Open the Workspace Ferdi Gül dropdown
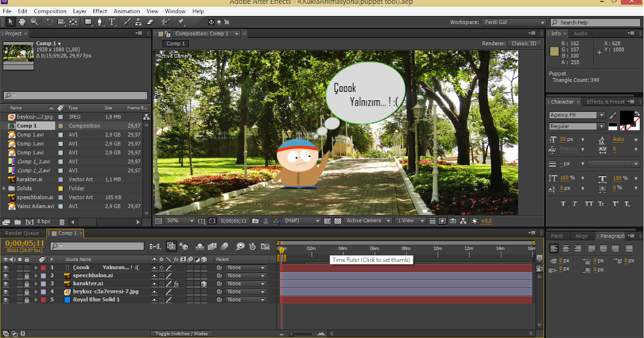This screenshot has height=338, width=644. click(514, 23)
